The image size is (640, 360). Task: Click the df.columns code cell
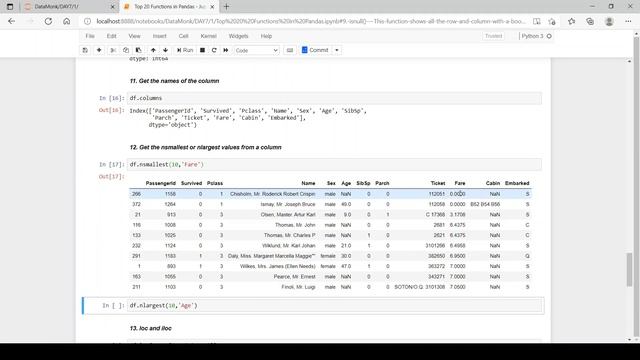tap(335, 98)
